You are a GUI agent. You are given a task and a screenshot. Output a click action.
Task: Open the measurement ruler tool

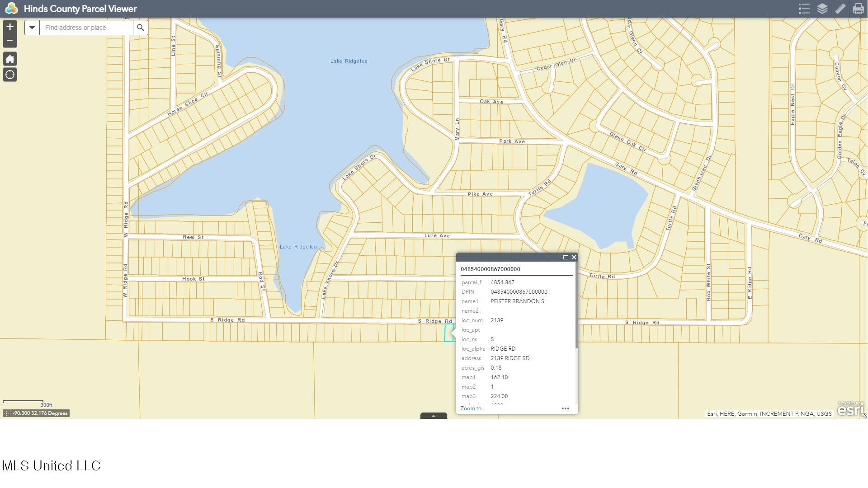click(840, 9)
